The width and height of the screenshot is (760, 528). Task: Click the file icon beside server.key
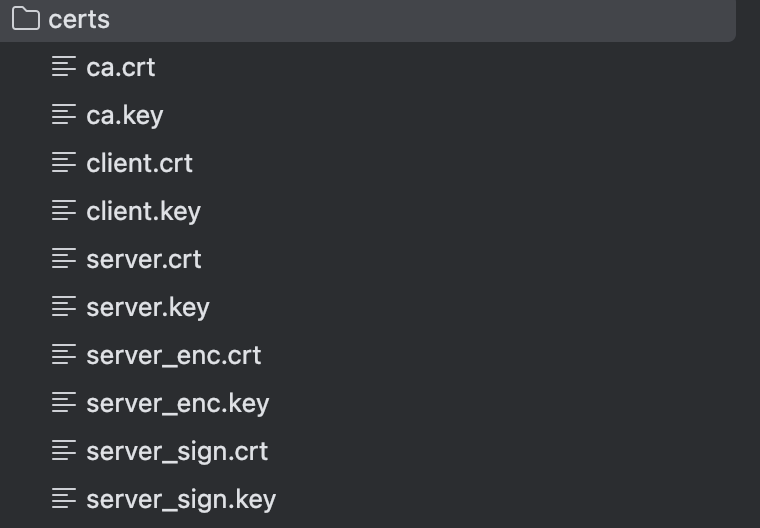[64, 307]
